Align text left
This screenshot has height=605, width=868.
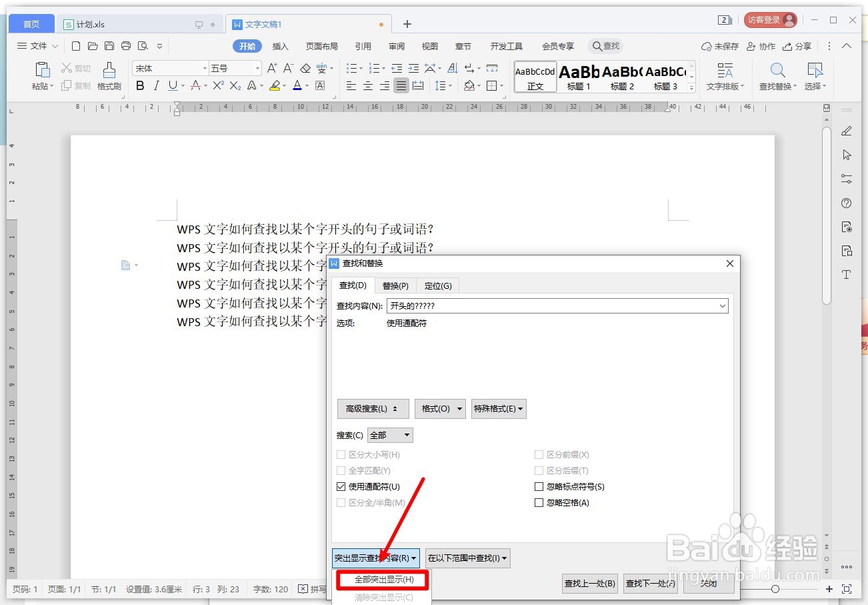pyautogui.click(x=351, y=85)
